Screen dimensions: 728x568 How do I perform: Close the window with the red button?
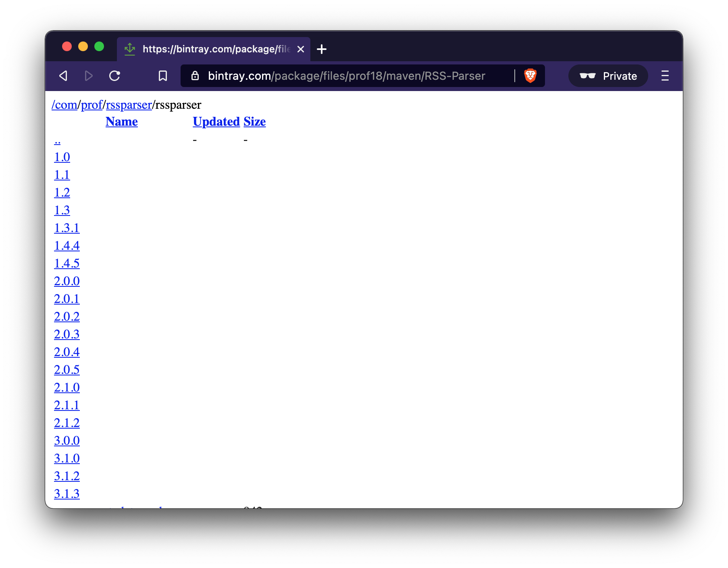click(x=67, y=47)
